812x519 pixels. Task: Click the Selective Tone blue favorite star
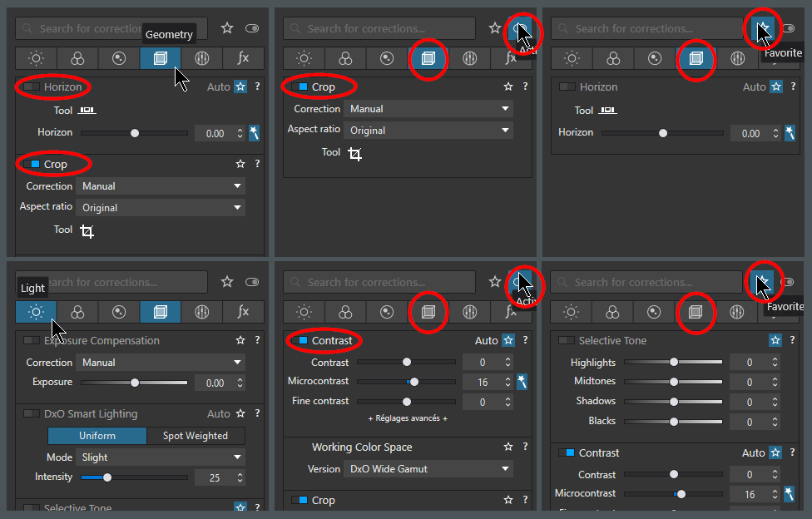[x=775, y=340]
